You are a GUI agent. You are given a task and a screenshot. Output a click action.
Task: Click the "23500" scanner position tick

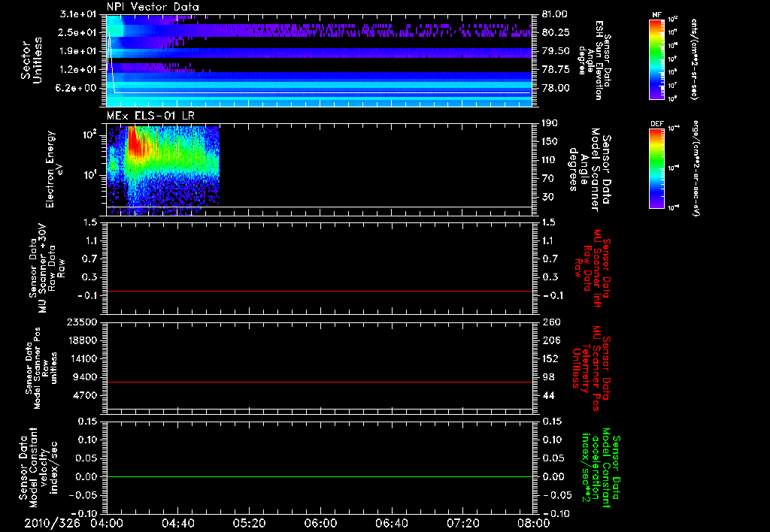coord(83,322)
